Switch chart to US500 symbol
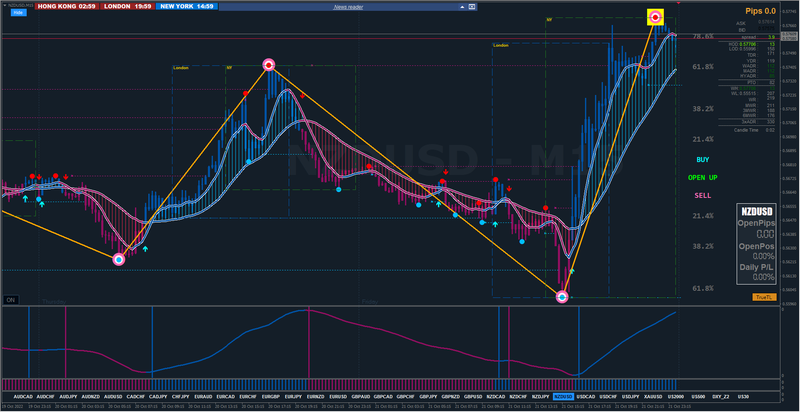800x412 pixels. (698, 397)
